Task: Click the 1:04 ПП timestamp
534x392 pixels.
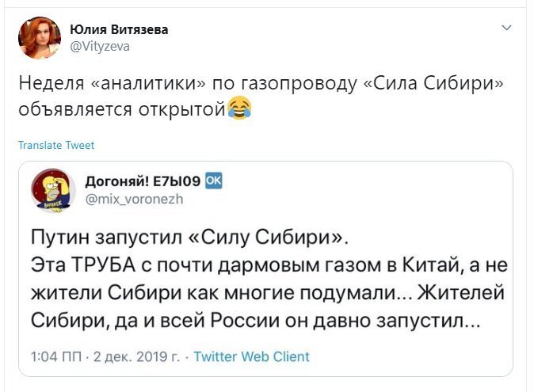Action: tap(56, 356)
